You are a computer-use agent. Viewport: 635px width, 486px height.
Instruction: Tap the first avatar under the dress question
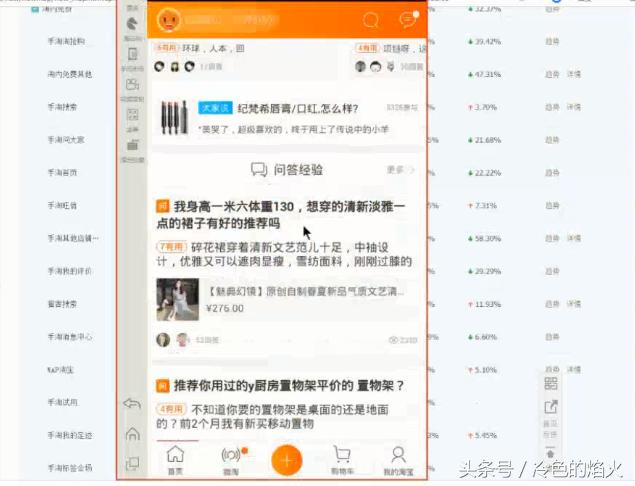click(163, 340)
